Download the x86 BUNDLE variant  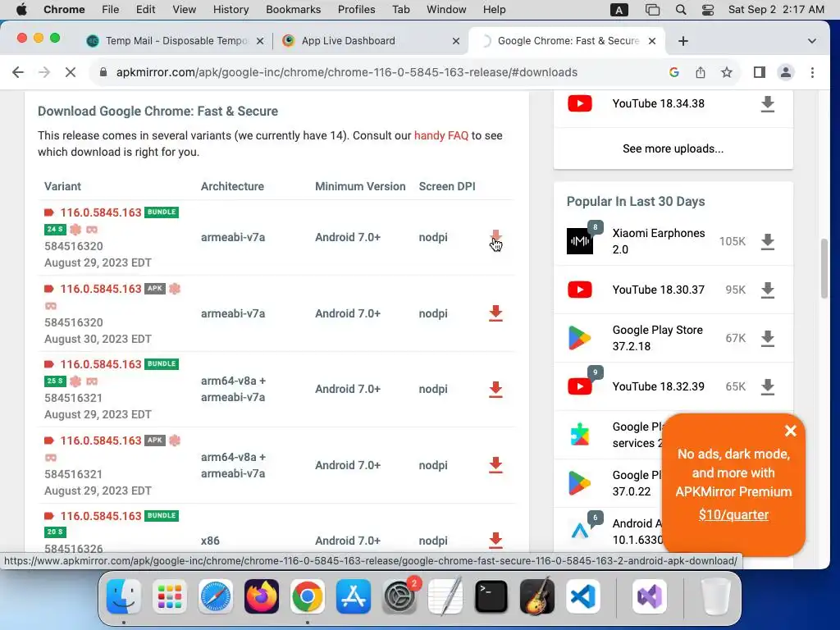pyautogui.click(x=495, y=540)
